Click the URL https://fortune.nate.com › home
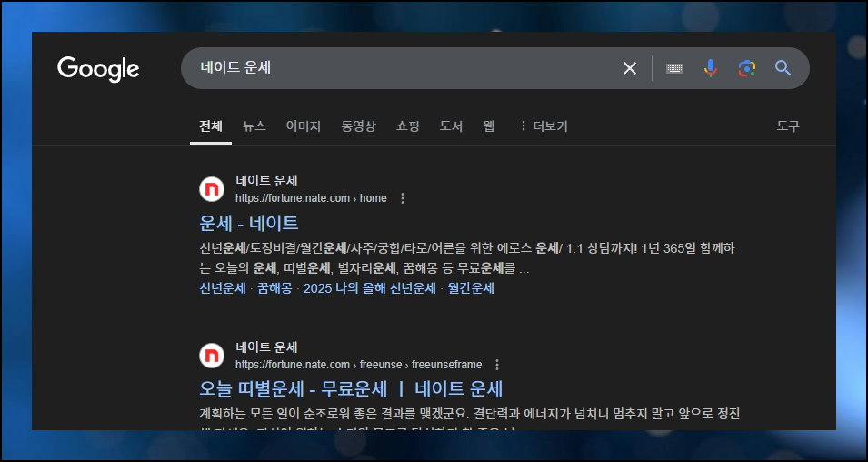This screenshot has height=462, width=868. pos(311,198)
